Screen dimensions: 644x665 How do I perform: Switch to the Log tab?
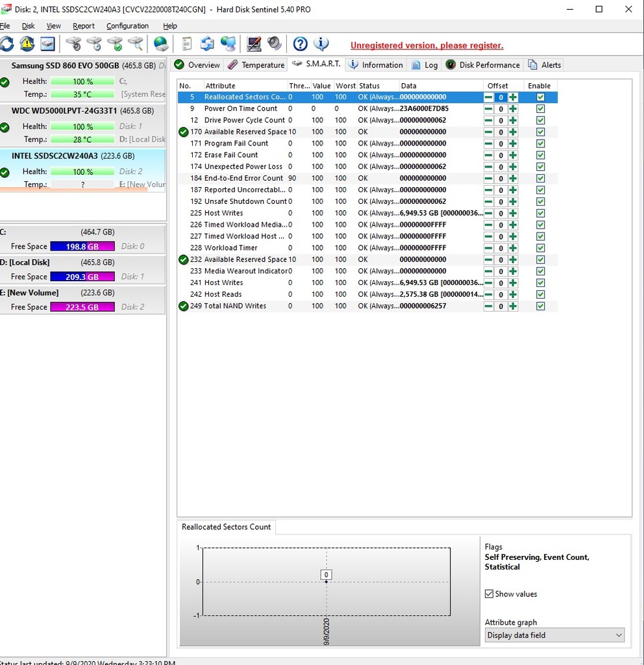pos(425,65)
